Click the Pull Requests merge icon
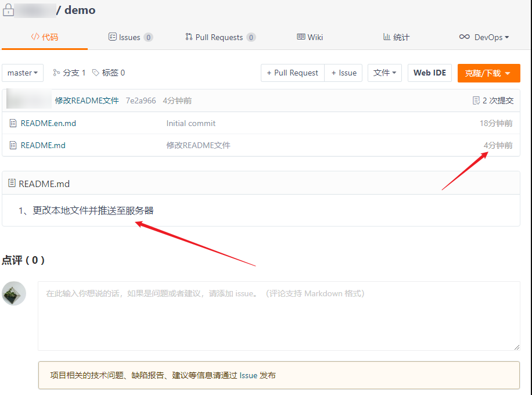 point(189,37)
